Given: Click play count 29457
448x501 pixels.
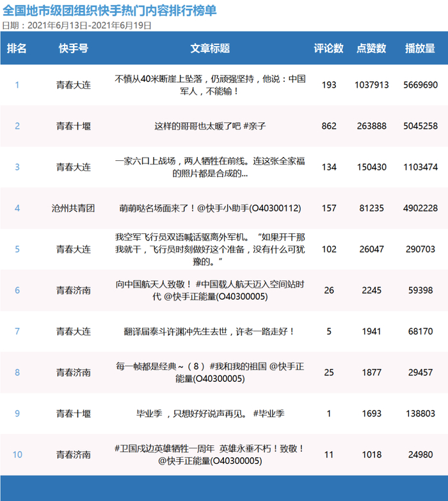Looking at the screenshot, I should 420,373.
